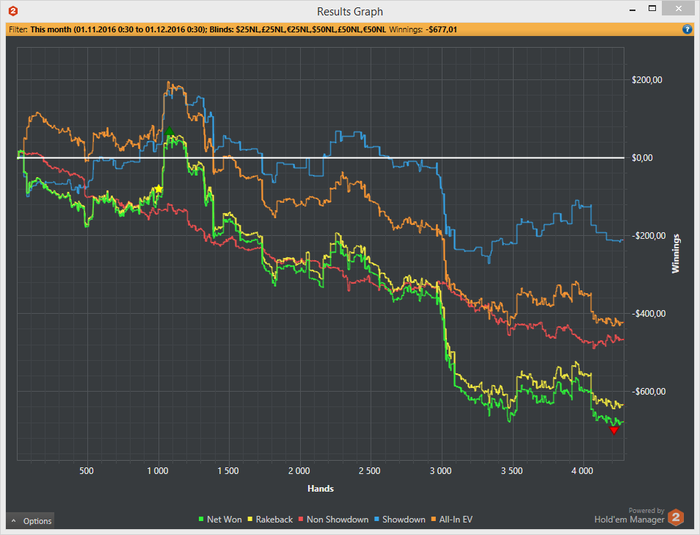The width and height of the screenshot is (700, 535).
Task: Toggle the All-In EV legend series
Action: (451, 519)
